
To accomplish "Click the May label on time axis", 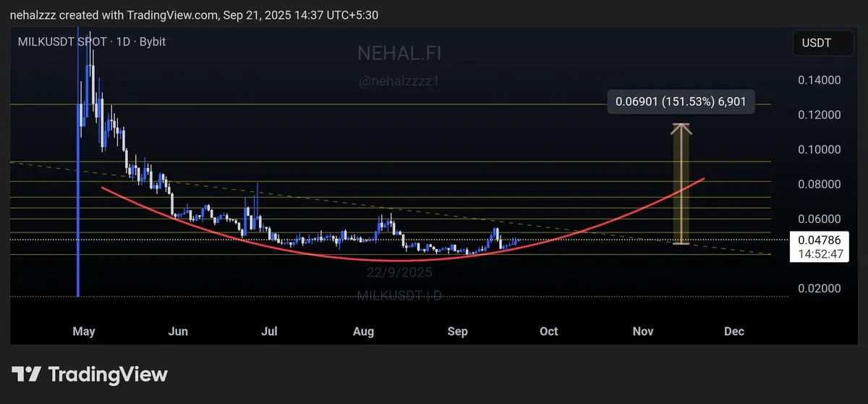I will (x=84, y=332).
